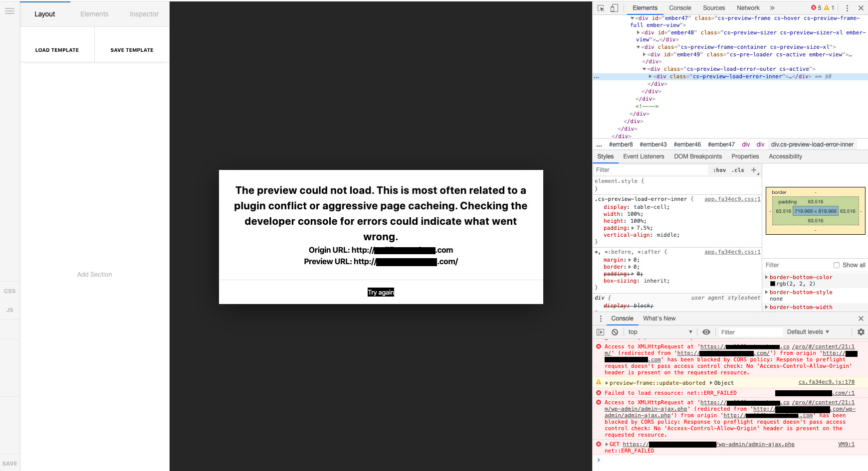This screenshot has height=471, width=868.
Task: Enable the Show all checkbox
Action: click(x=837, y=265)
